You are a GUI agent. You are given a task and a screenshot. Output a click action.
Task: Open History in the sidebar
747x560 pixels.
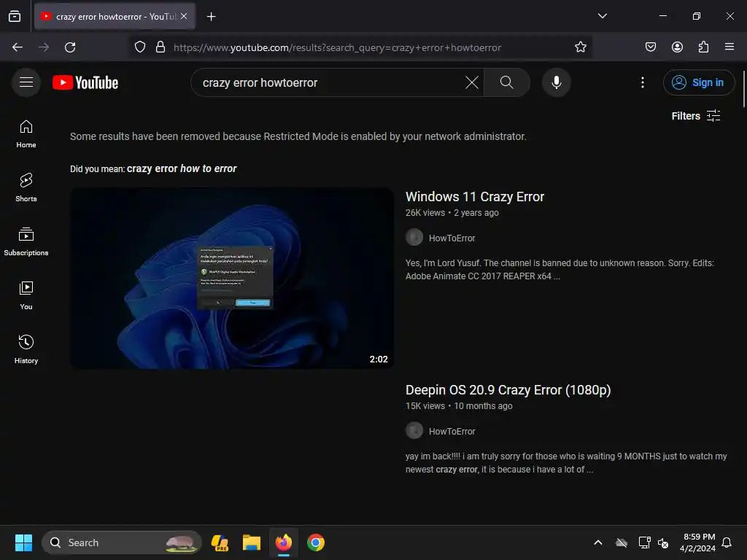[x=26, y=349]
